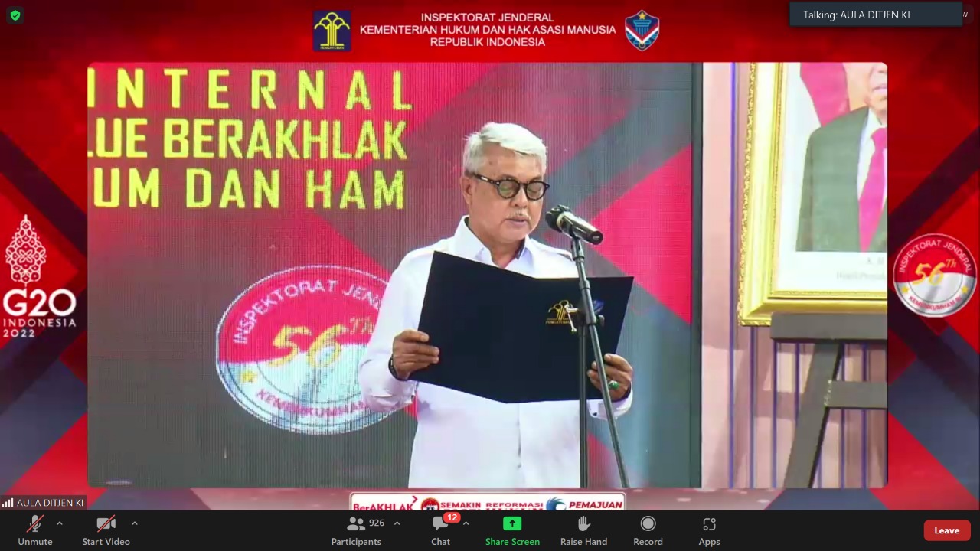Click the Unmute microphone icon

click(35, 524)
